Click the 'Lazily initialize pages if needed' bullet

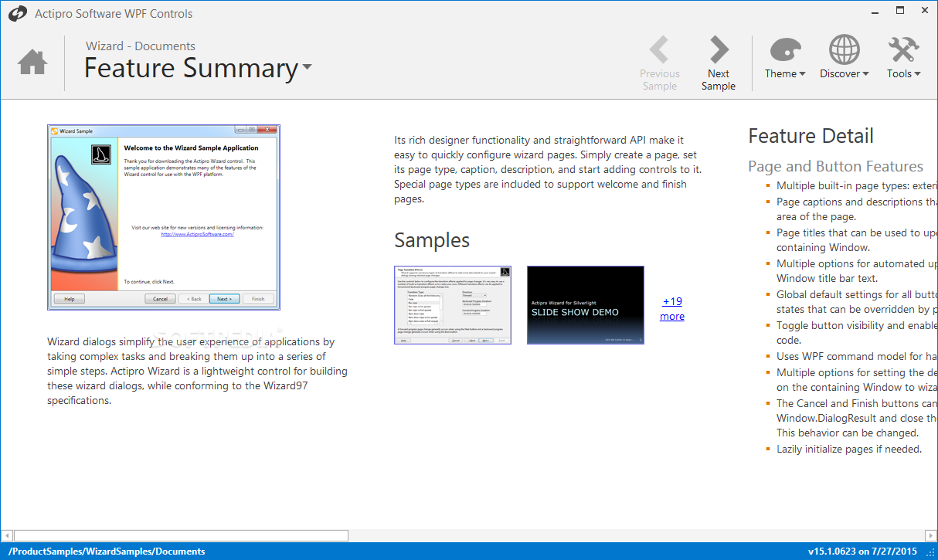[x=849, y=449]
